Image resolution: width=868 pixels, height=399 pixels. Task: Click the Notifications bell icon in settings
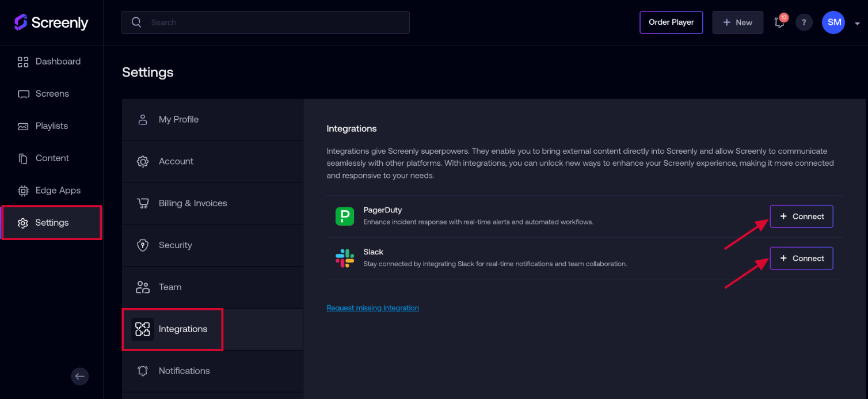(x=143, y=371)
